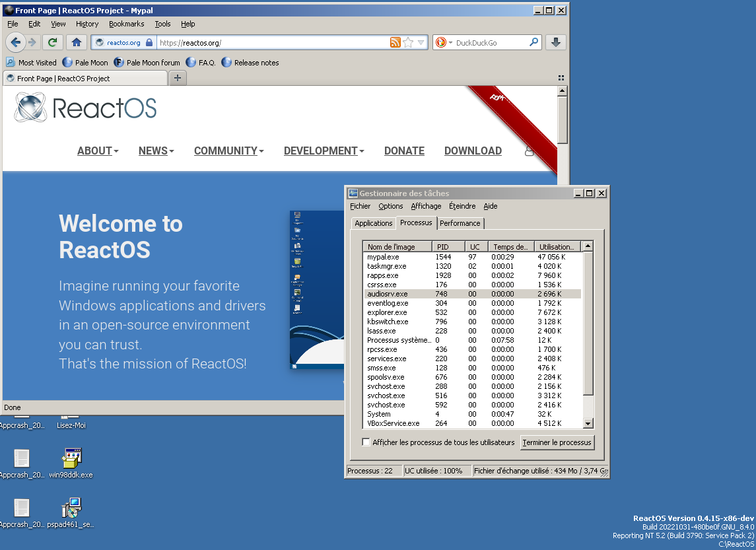Open the Affichage menu in task manager
This screenshot has height=550, width=756.
coord(426,206)
